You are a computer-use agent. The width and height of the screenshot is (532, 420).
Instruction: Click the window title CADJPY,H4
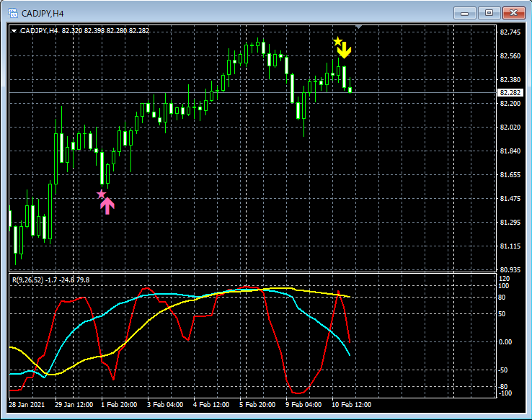click(43, 14)
